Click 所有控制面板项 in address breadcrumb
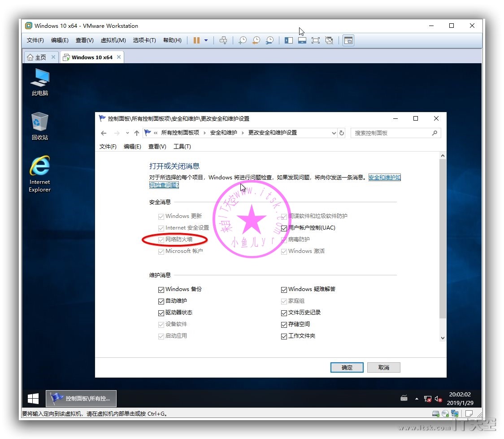This screenshot has height=439, width=504. pos(180,133)
